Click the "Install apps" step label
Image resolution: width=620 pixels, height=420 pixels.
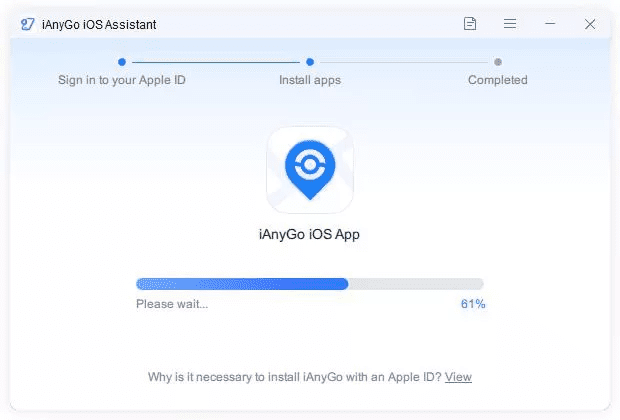click(x=310, y=80)
